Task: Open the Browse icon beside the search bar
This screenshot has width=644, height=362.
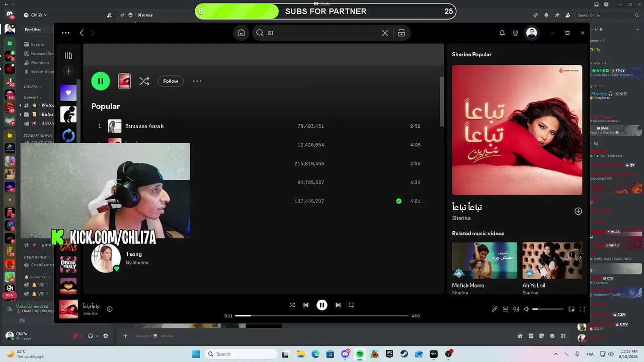Action: tap(401, 33)
